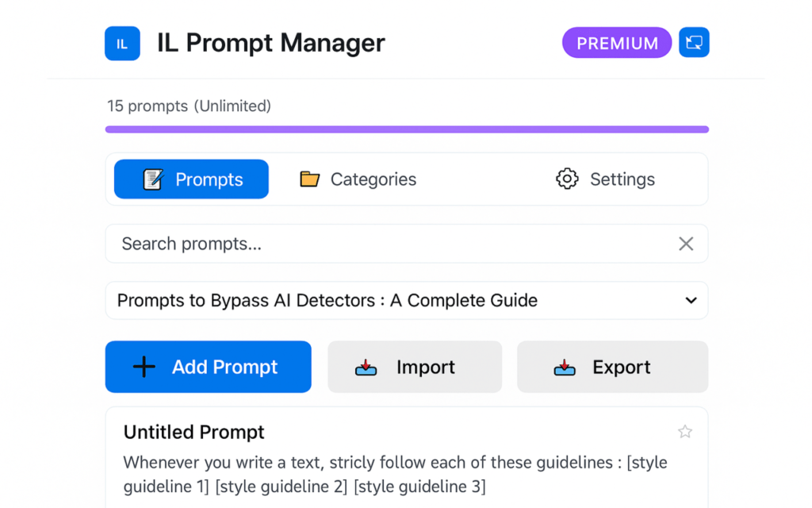Open the manager in a separate window
The image size is (812, 508).
694,43
